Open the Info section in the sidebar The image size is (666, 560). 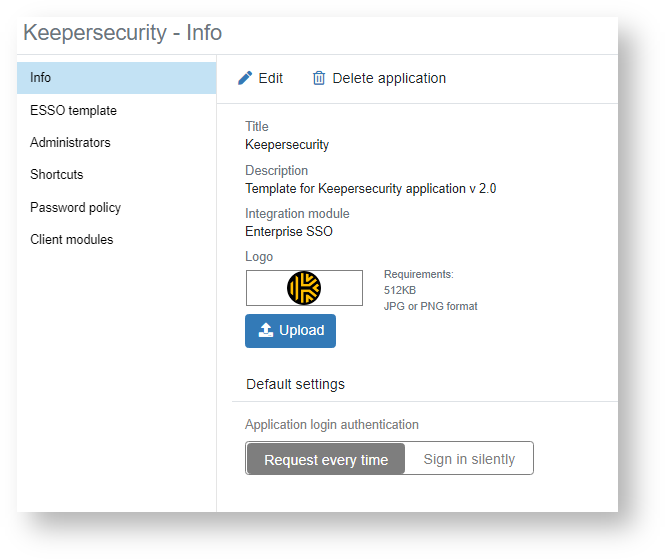click(x=41, y=78)
